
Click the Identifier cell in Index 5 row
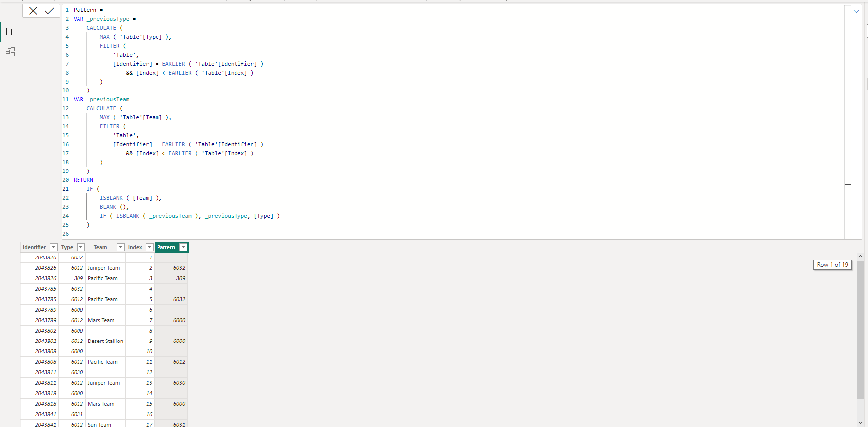coord(40,299)
